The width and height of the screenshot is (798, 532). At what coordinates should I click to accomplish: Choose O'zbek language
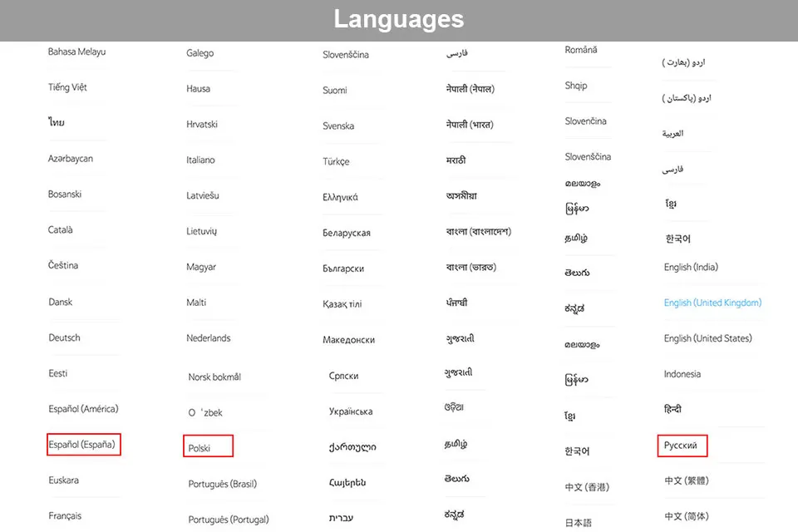(x=205, y=412)
